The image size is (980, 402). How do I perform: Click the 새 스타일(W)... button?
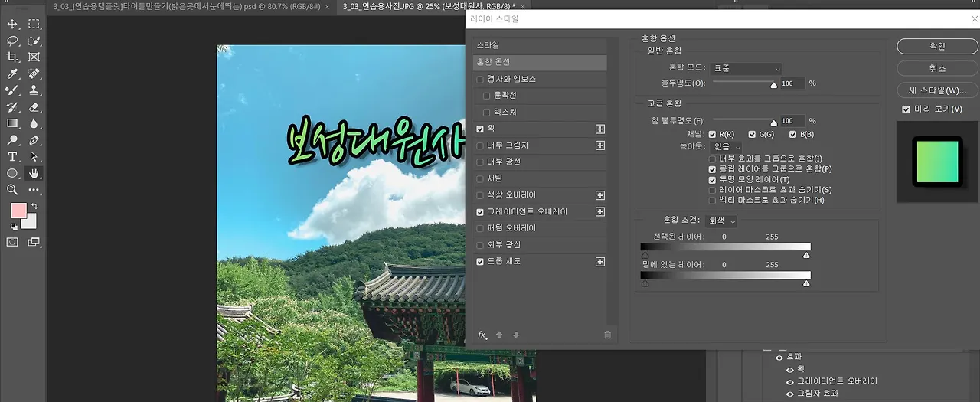(x=937, y=90)
